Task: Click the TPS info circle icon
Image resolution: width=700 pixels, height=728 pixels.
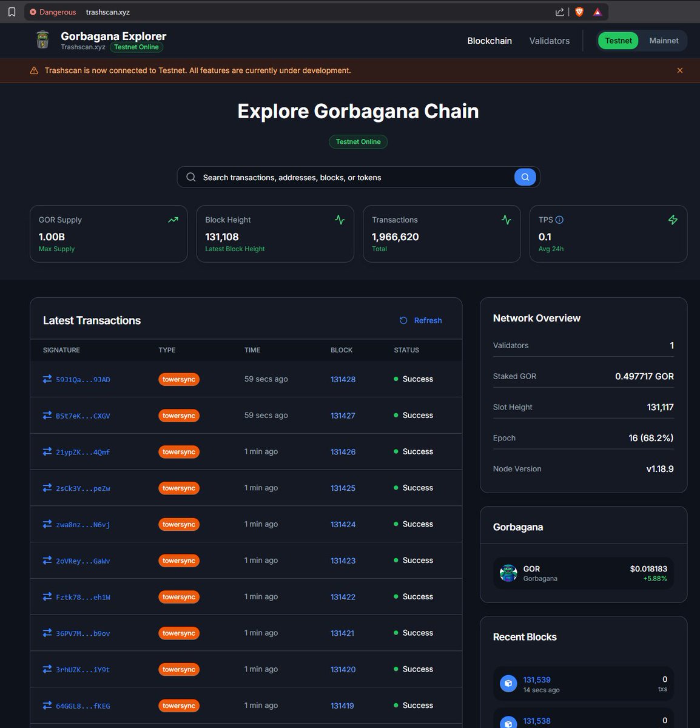Action: click(559, 220)
